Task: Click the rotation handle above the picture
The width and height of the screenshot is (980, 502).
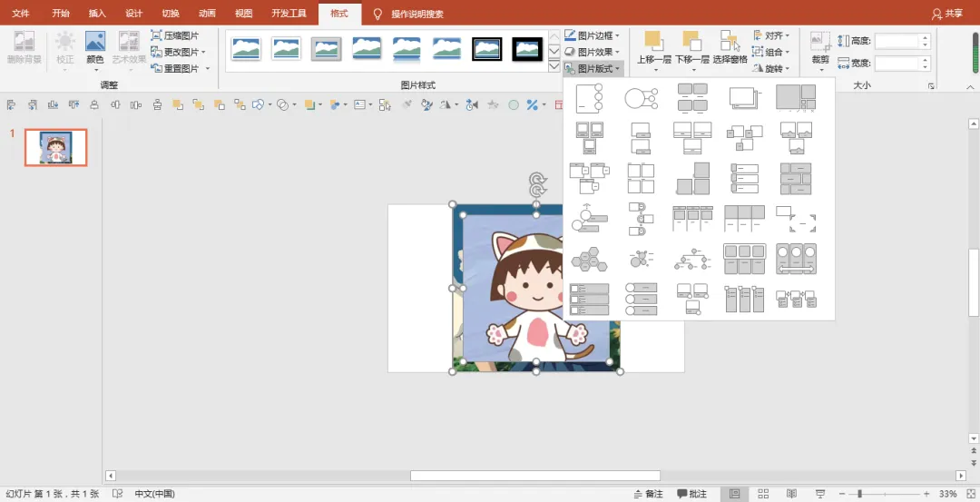Action: 537,181
